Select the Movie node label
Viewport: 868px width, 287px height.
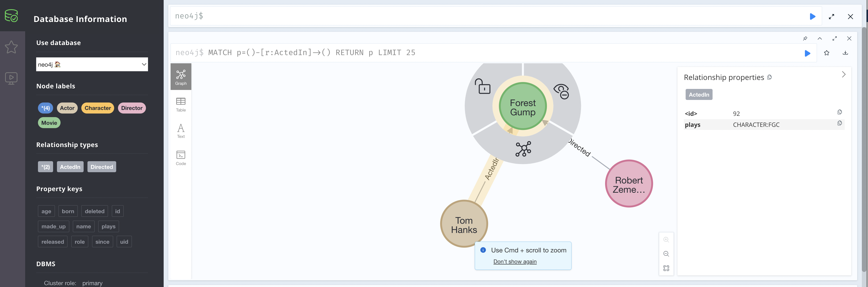tap(49, 123)
